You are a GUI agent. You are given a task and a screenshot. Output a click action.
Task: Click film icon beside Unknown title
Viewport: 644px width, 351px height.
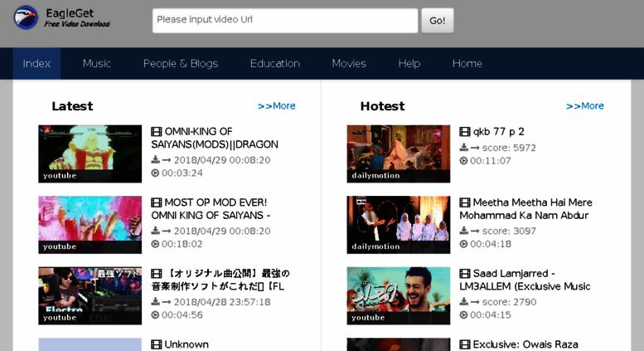click(x=157, y=344)
